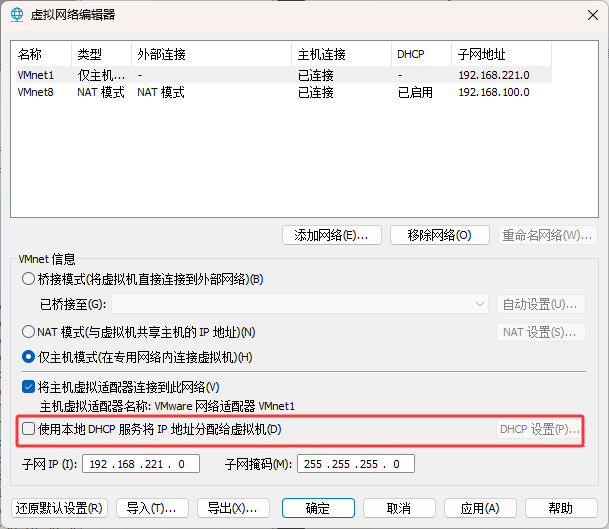609x529 pixels.
Task: Click the 自动设置(U)... button
Action: pos(541,304)
